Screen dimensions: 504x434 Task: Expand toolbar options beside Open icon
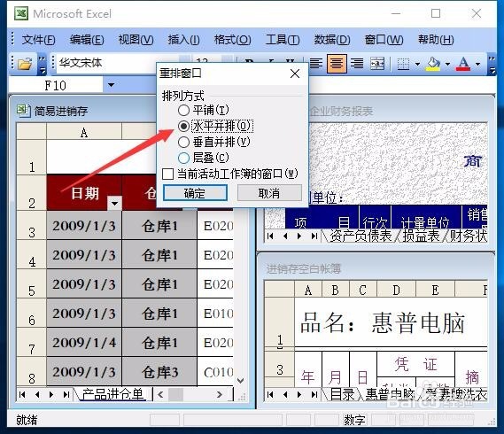(x=43, y=64)
